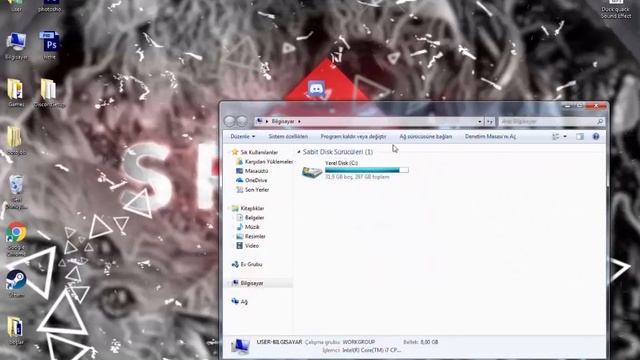Screen dimensions: 640x360
Task: Click the Discord icon on the wallpaper
Action: coord(316,89)
